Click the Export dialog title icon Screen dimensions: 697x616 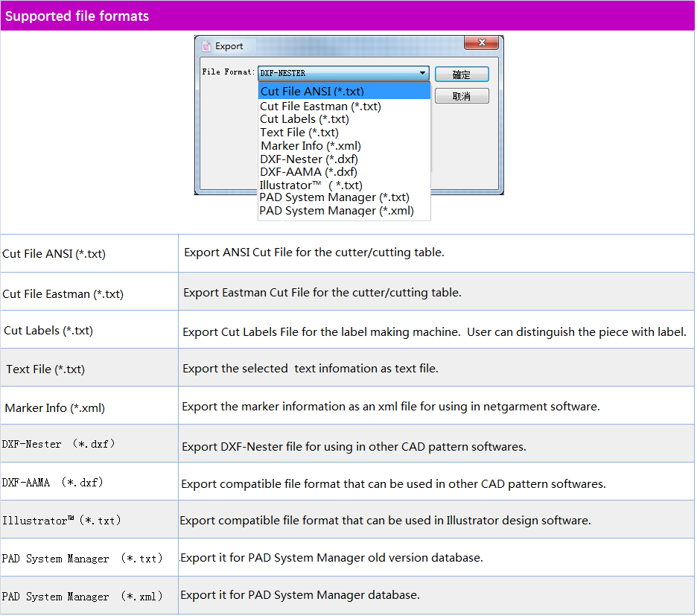pyautogui.click(x=207, y=46)
